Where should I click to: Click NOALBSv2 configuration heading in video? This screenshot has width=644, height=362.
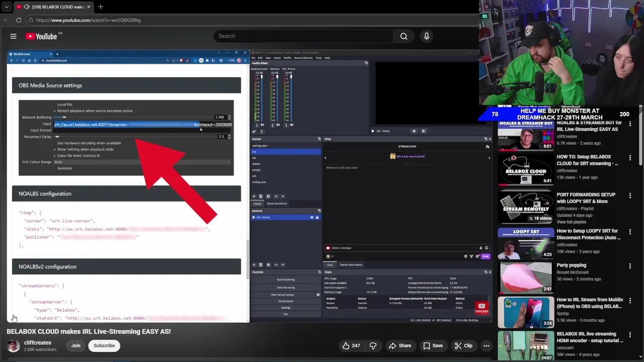[x=47, y=267]
